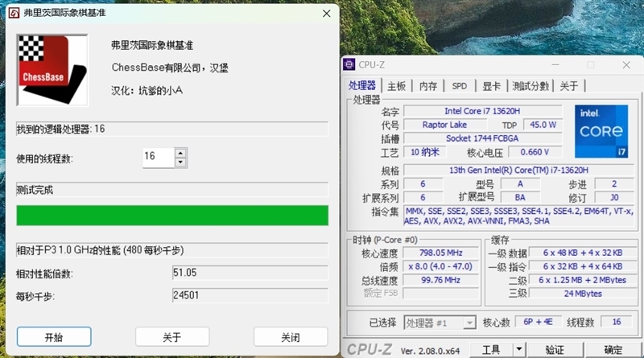The height and width of the screenshot is (358, 644).
Task: Click the instruction set list field
Action: click(x=518, y=216)
